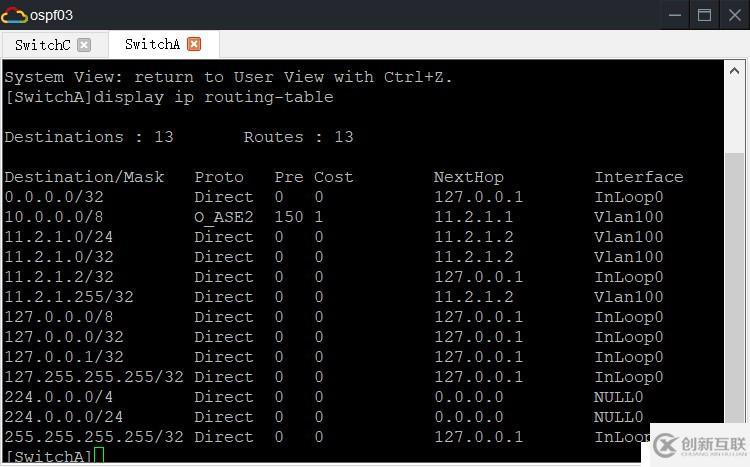750x467 pixels.
Task: Click the ospf03 window title text
Action: (52, 15)
